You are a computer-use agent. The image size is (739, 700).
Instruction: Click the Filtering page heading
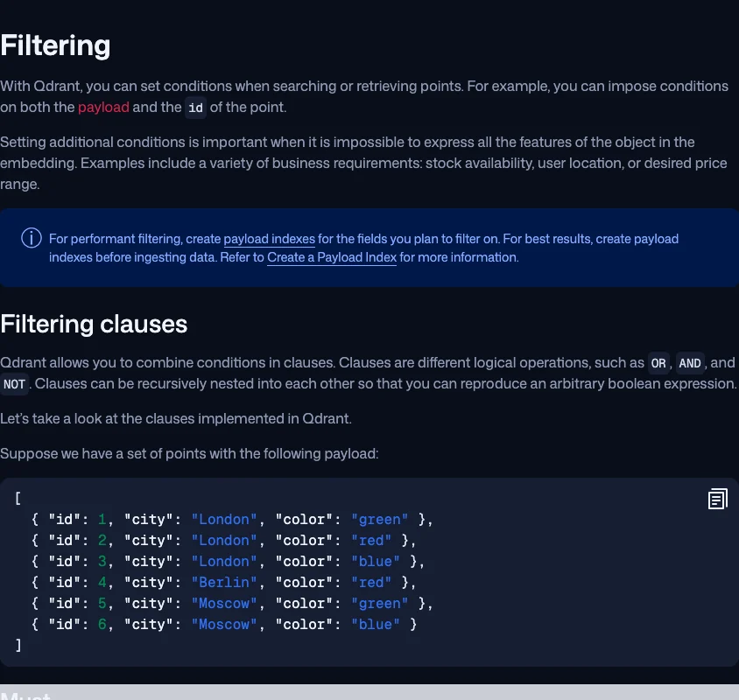[x=55, y=45]
